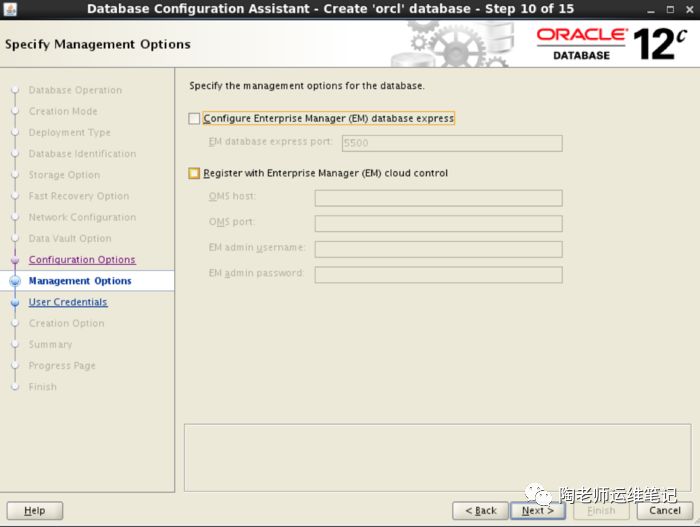Enable Configure Enterprise Manager database express checkbox
Image resolution: width=700 pixels, height=527 pixels.
[x=194, y=119]
